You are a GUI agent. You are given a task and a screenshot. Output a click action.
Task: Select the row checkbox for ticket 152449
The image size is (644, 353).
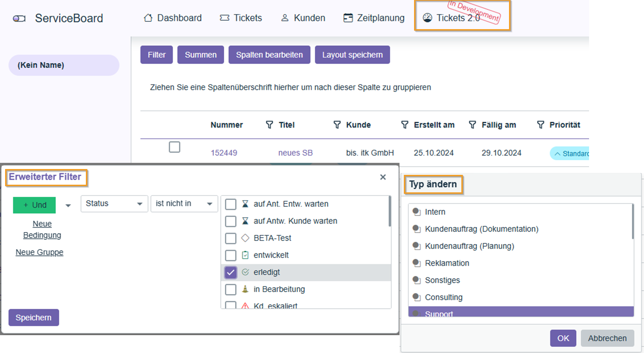pos(175,147)
